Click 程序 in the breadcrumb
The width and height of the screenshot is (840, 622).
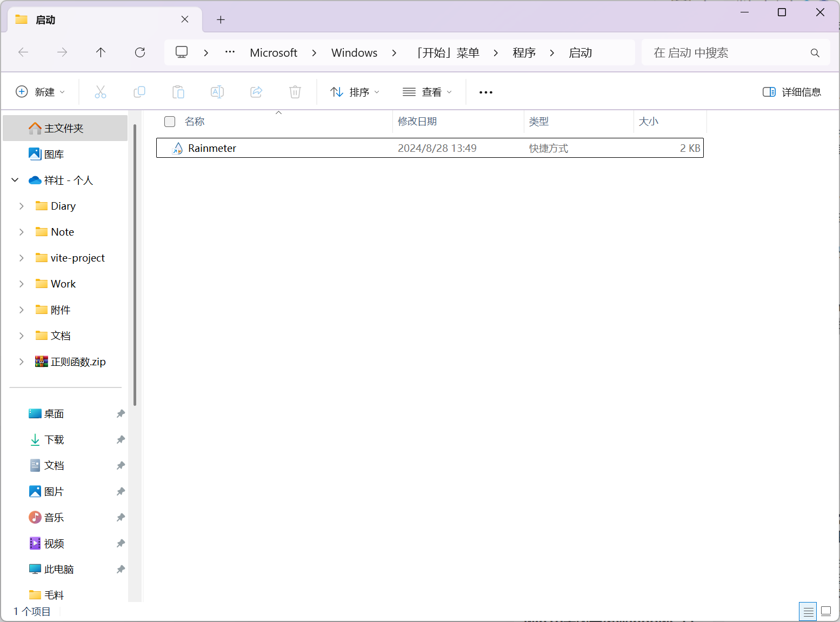pos(524,53)
